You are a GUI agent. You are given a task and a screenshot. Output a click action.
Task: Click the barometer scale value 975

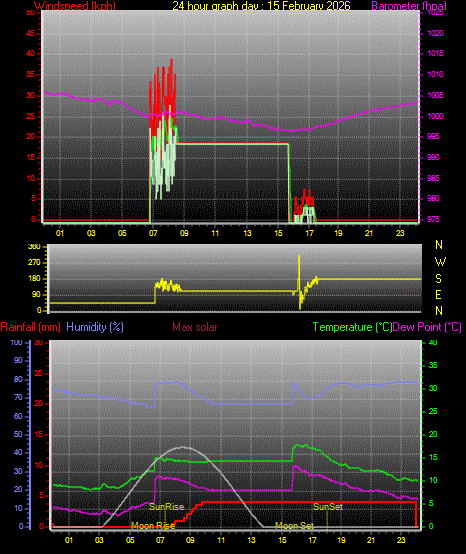(x=433, y=219)
